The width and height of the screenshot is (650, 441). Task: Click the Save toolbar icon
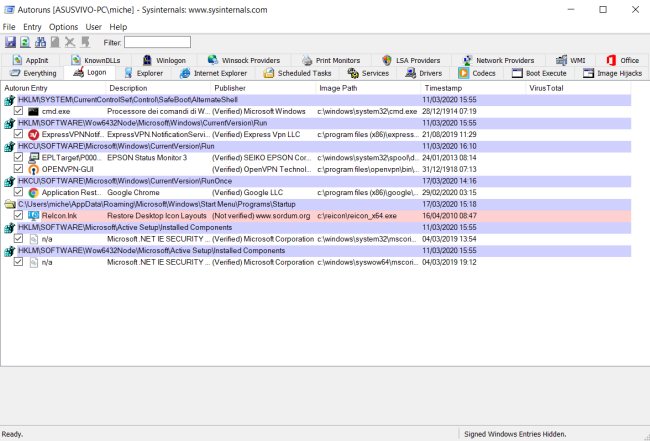click(x=10, y=42)
